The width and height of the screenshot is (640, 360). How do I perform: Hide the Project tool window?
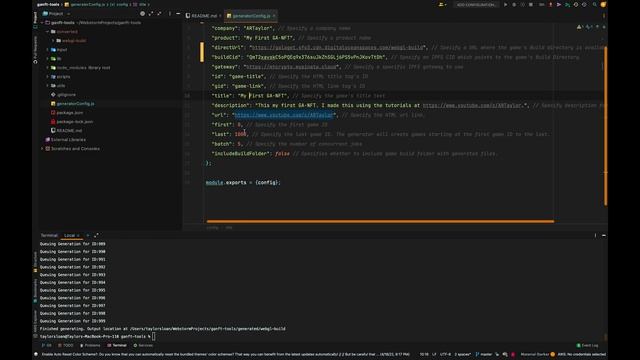click(178, 13)
